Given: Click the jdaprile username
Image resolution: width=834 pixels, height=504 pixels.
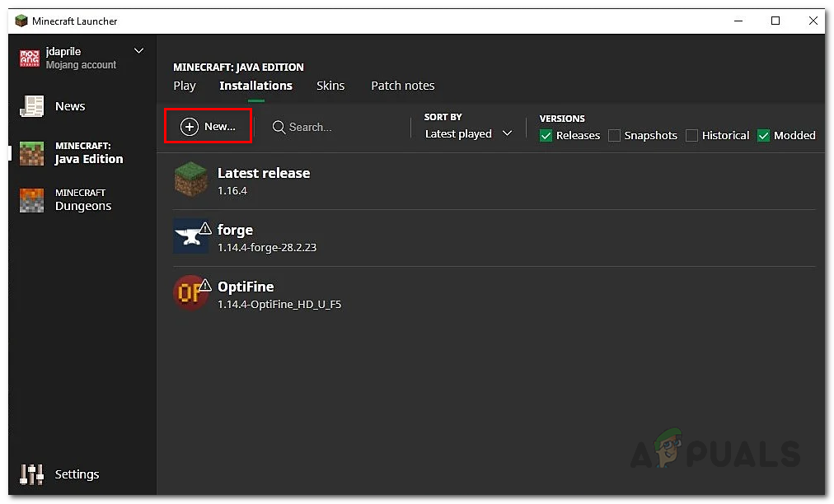Looking at the screenshot, I should 63,52.
